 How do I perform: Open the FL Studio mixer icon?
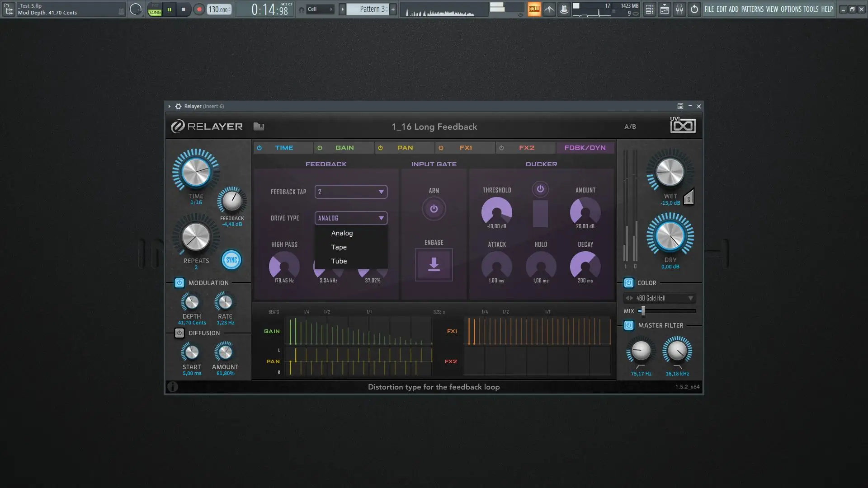[x=679, y=9]
